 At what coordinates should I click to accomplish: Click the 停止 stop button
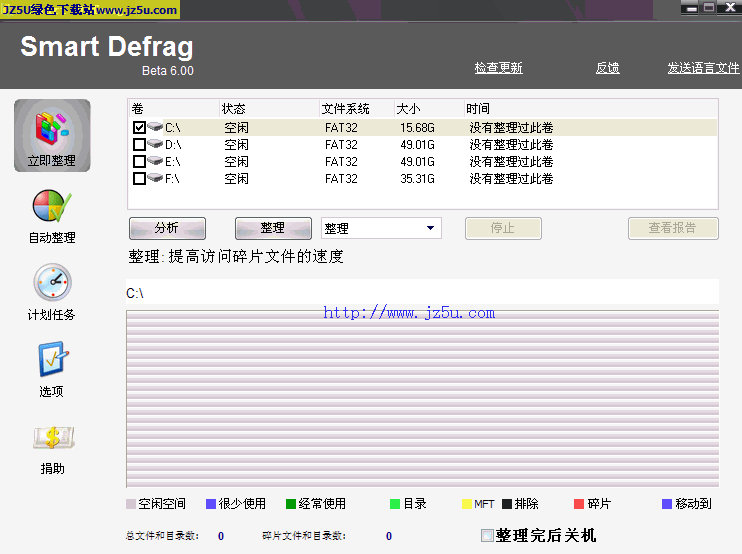click(x=503, y=229)
